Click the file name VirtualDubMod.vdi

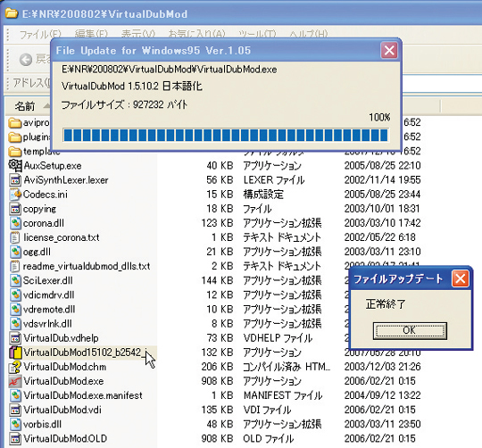click(x=62, y=410)
